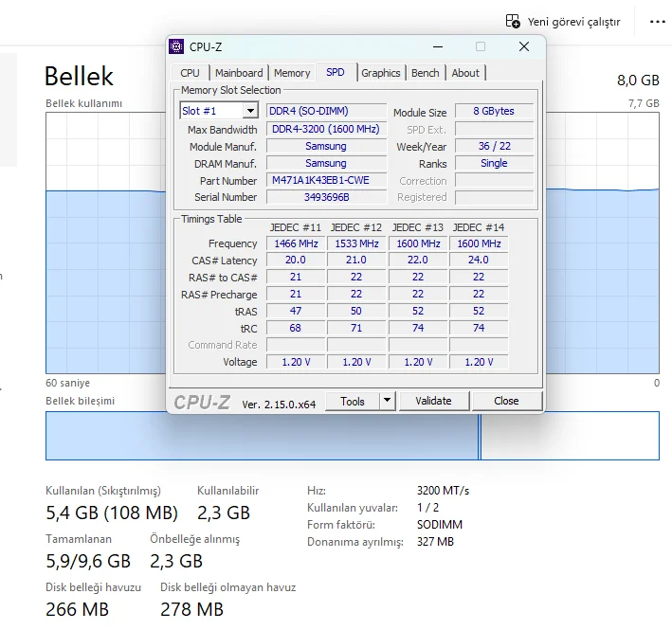Click the 266 MB paged pool value

pos(77,609)
